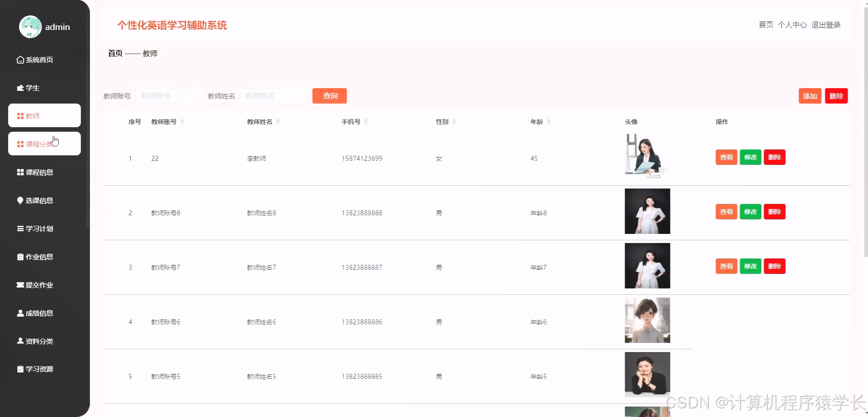Image resolution: width=868 pixels, height=417 pixels.
Task: Open avatar photo of 教师姓名6
Action: [647, 320]
